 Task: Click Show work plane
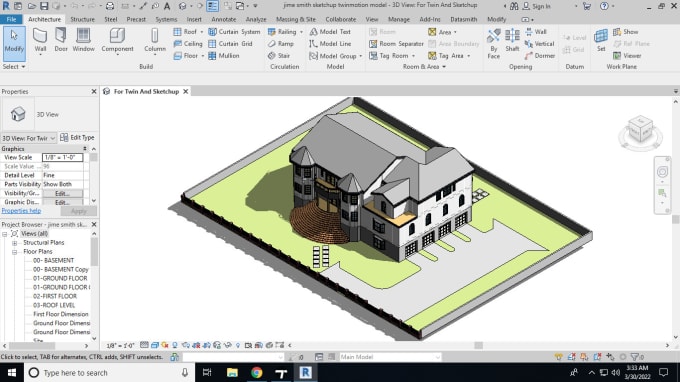(x=625, y=32)
